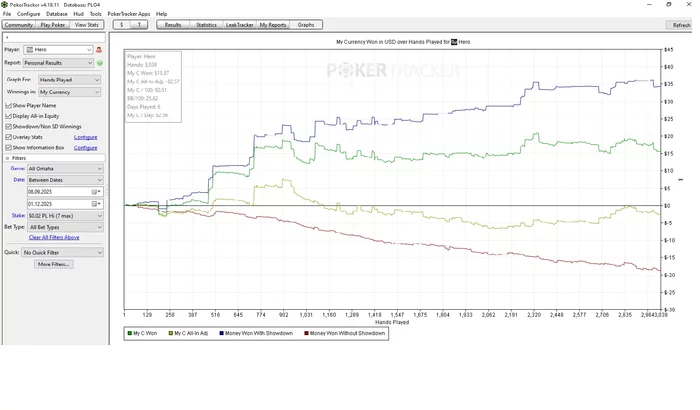700x410 pixels.
Task: Toggle Show Information Box checkbox
Action: [x=8, y=148]
